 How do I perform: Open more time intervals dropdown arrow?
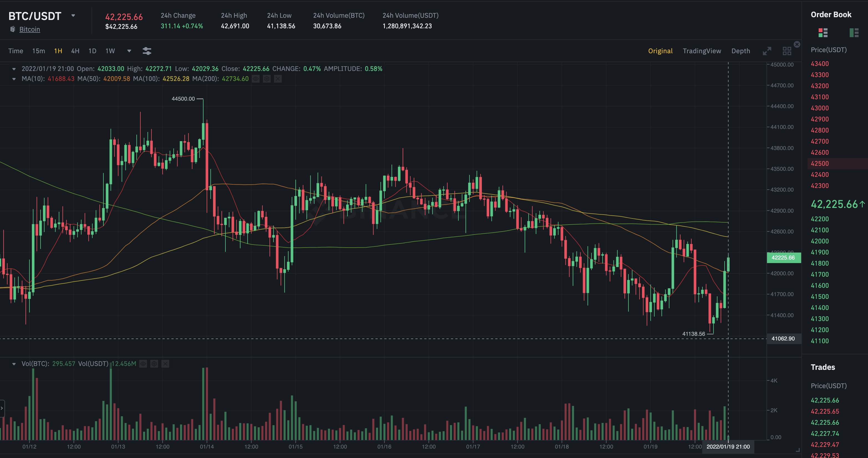pyautogui.click(x=129, y=51)
